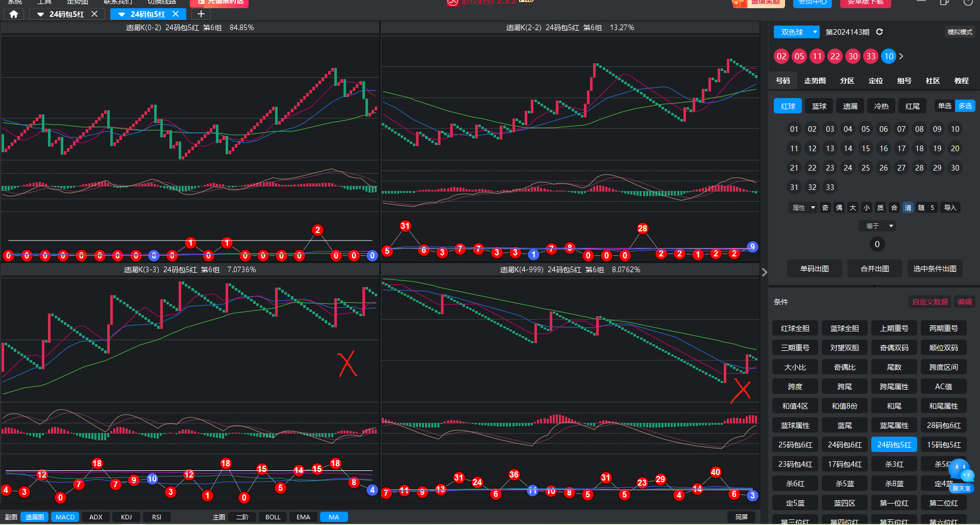Go to the home page icon
The width and height of the screenshot is (980, 525).
(x=14, y=14)
